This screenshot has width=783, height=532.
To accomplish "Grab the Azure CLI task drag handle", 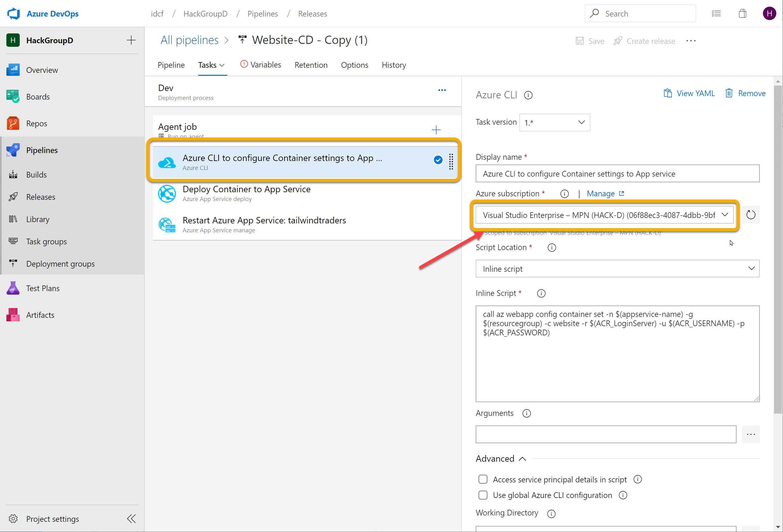I will 451,162.
